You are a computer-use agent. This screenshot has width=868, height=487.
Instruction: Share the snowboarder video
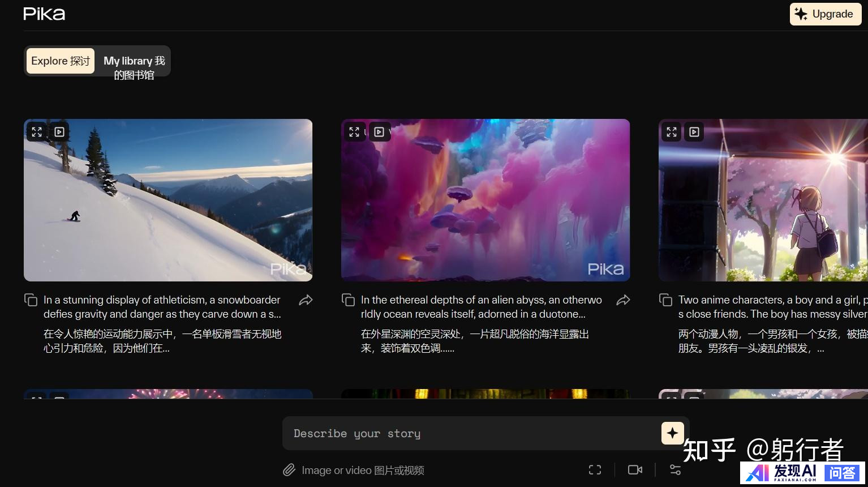click(x=306, y=300)
